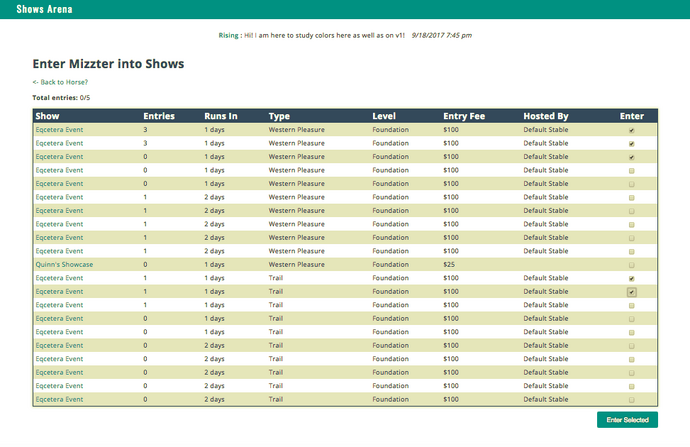Click the Shows Arena header title
690x447 pixels.
pyautogui.click(x=44, y=9)
